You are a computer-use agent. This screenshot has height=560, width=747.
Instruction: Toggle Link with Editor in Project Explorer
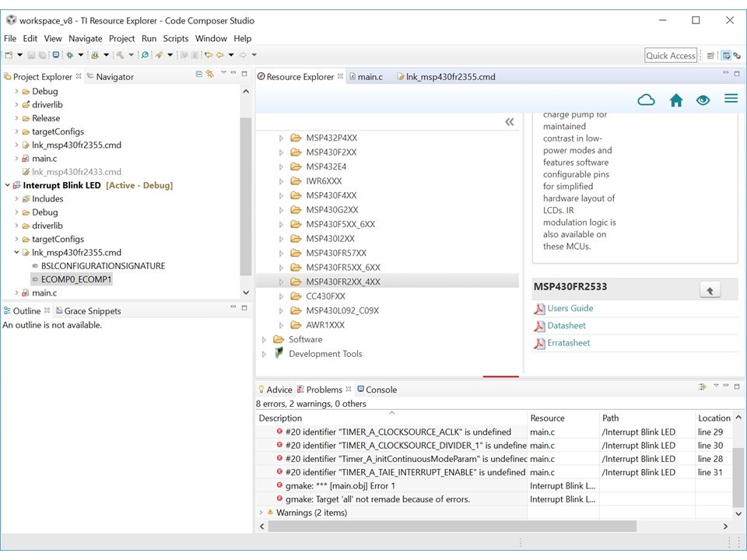[209, 72]
